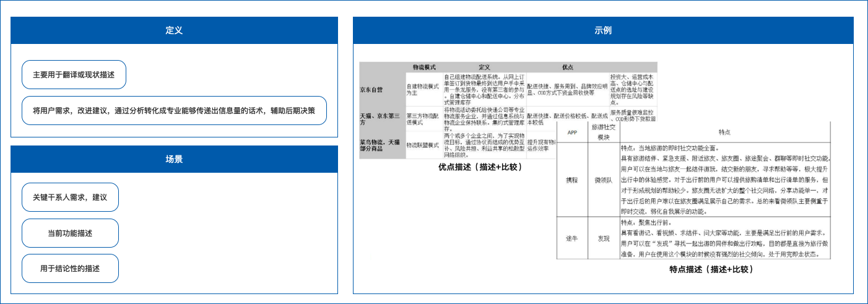Screen dimensions: 868x304
Task: Select the 携程 cell in the APP table
Action: coord(571,180)
